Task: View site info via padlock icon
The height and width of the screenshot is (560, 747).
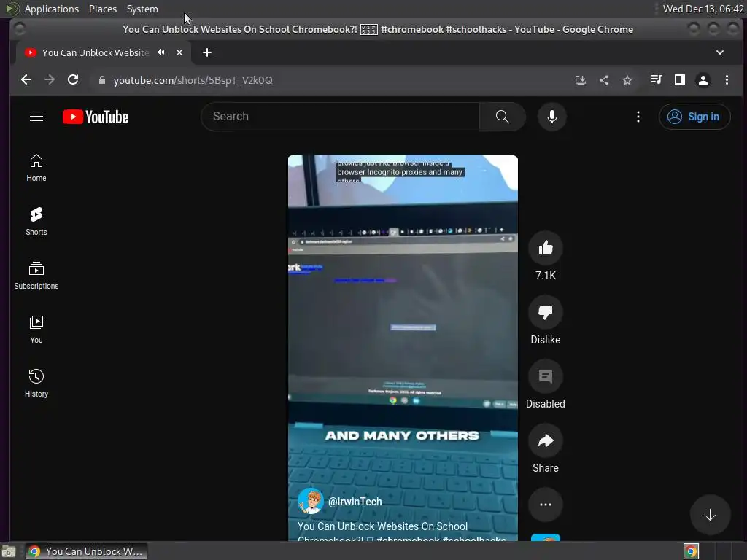Action: 101,80
